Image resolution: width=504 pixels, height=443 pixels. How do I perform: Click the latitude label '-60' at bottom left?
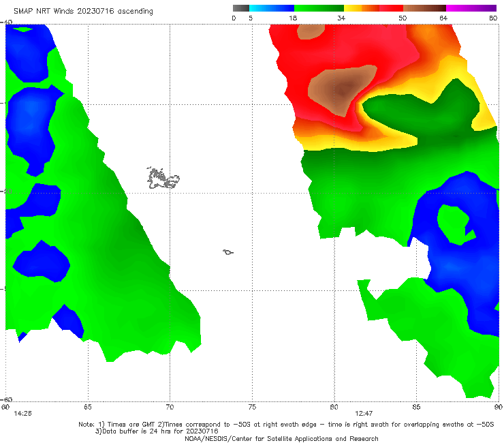pos(6,399)
